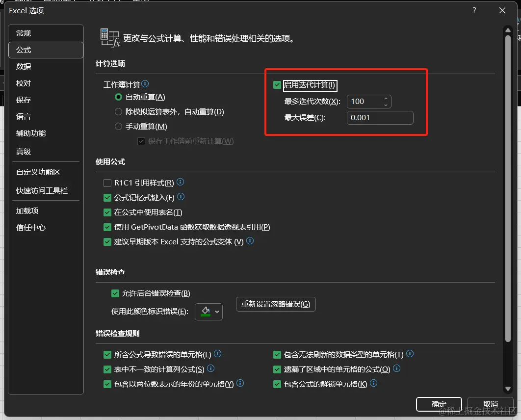Toggle 包含无法刷新的数据类型的单元格 checkbox
The width and height of the screenshot is (521, 420).
[277, 355]
